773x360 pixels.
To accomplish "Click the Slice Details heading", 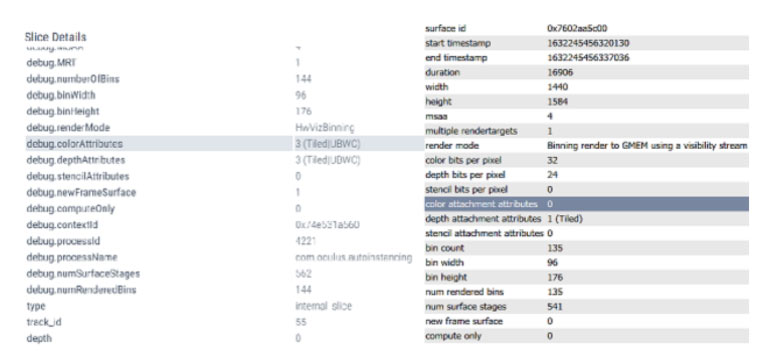I will point(56,37).
